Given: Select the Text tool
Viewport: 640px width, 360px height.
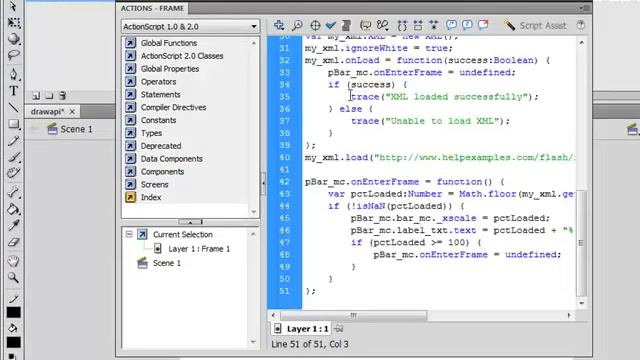Looking at the screenshot, I should click(13, 91).
